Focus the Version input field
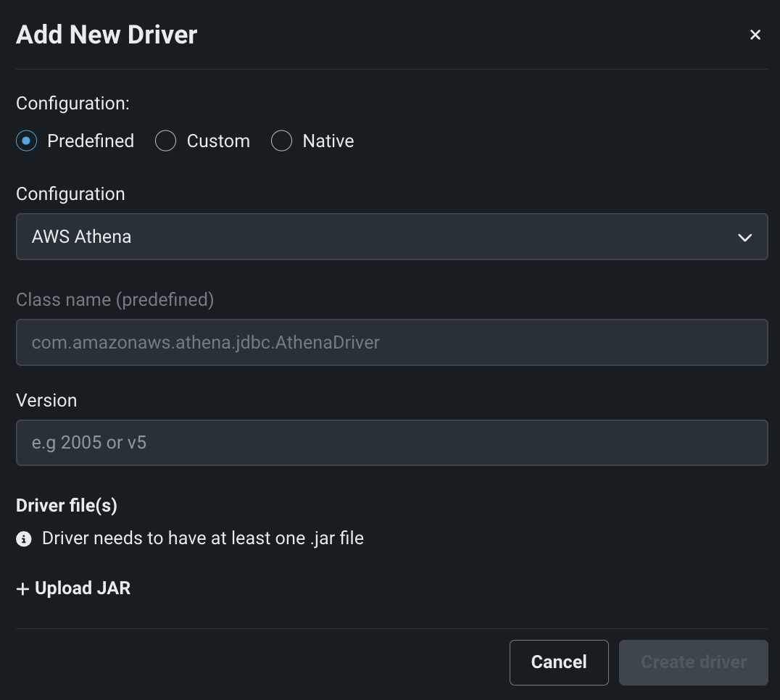 point(391,442)
